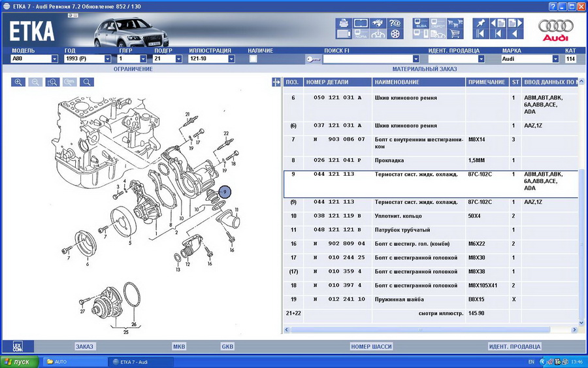
Task: Click the pushpin icon
Action: (x=482, y=23)
